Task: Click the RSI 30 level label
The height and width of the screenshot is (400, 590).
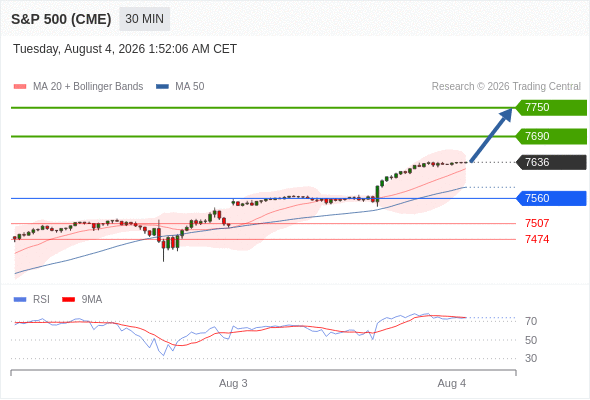Action: 531,358
